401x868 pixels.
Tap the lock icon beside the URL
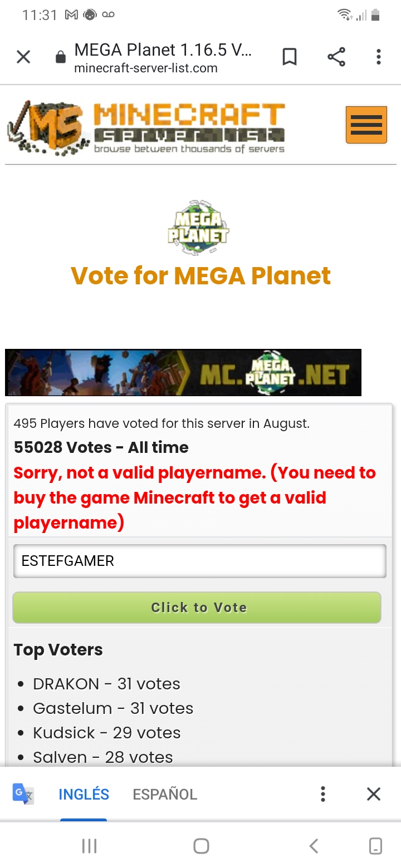pyautogui.click(x=61, y=58)
